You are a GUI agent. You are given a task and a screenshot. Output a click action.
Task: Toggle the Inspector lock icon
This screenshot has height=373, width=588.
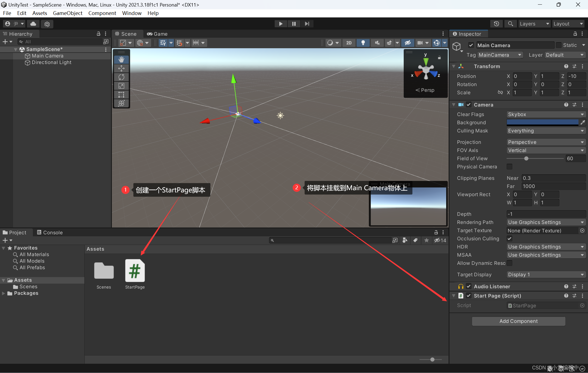point(575,34)
